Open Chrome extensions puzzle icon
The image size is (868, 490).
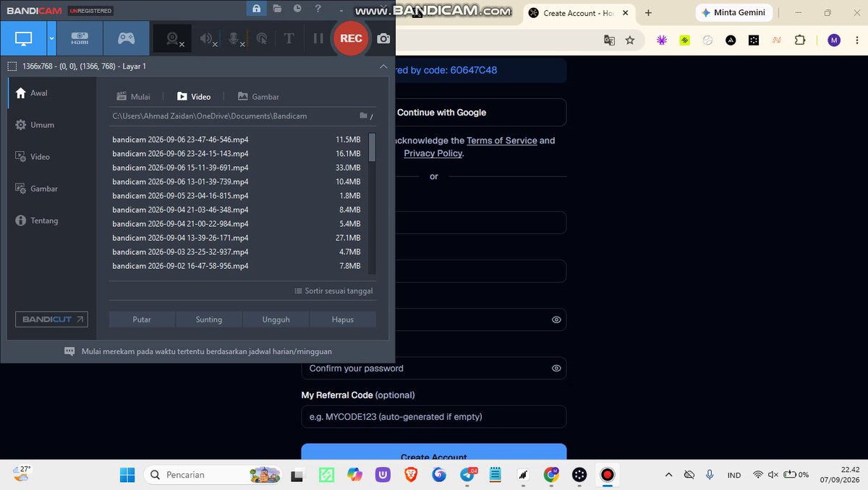(800, 40)
